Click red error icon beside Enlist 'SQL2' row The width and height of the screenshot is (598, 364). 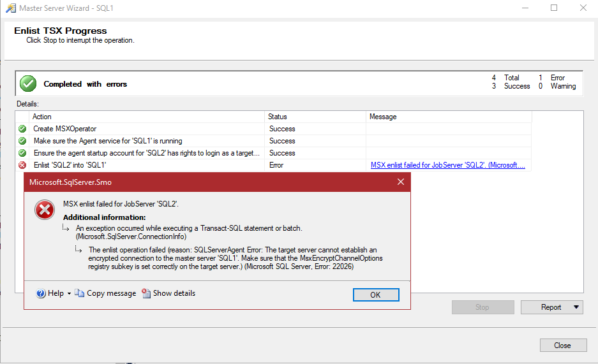22,165
